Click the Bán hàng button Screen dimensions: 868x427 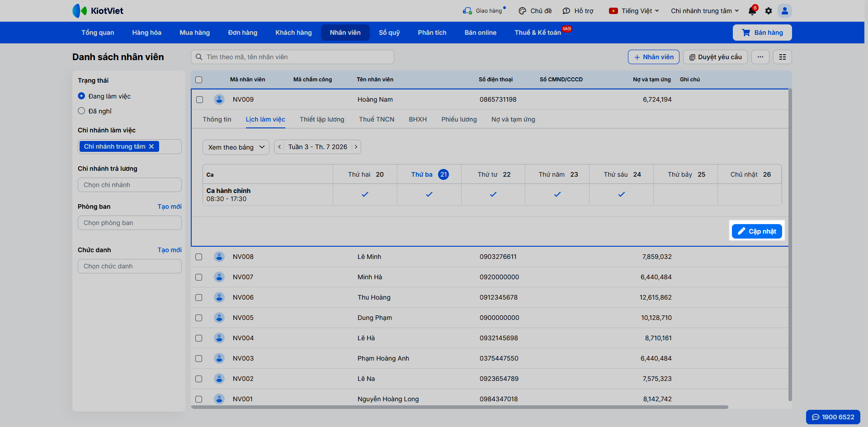pos(762,33)
